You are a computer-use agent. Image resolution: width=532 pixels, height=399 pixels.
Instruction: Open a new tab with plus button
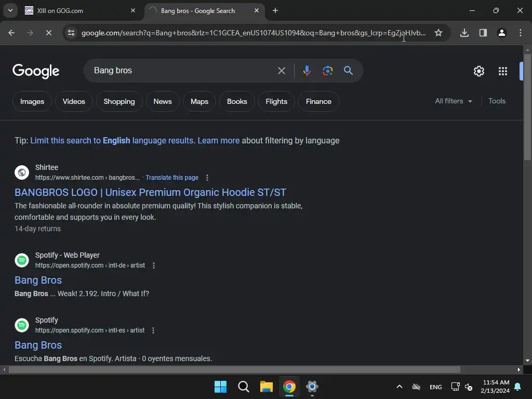tap(275, 11)
